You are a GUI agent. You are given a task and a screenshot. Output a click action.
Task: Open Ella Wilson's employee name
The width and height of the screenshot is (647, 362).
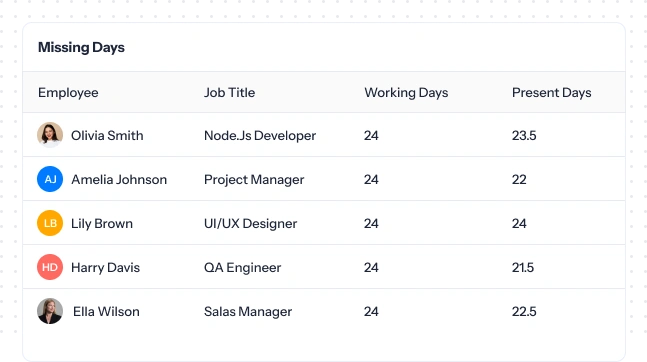click(106, 312)
